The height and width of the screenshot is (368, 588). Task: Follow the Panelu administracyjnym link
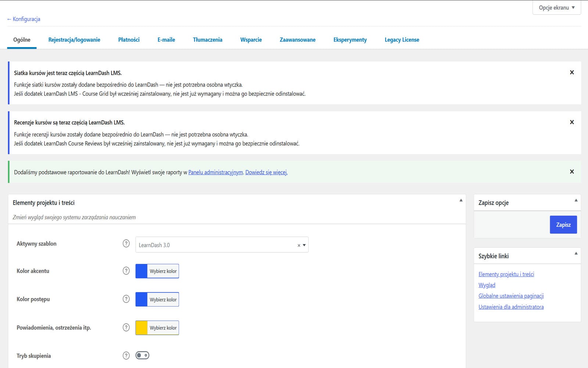[216, 172]
